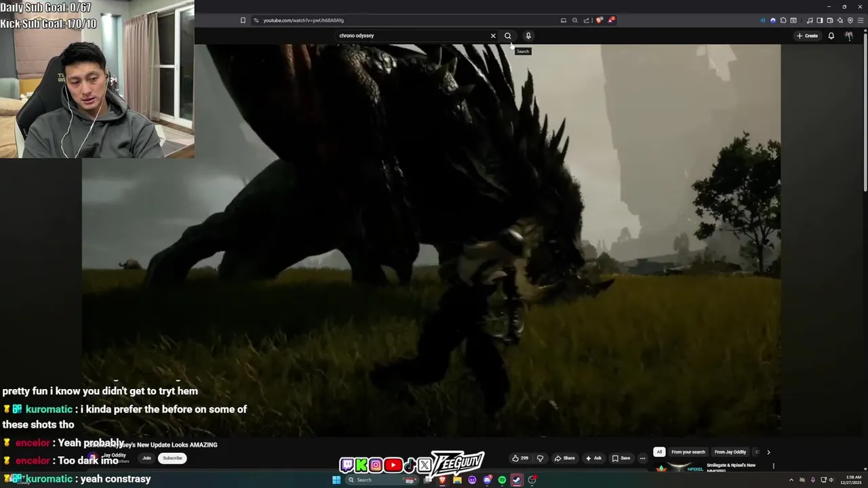This screenshot has height=488, width=868.
Task: Select the youtube.com address bar URL
Action: (303, 20)
